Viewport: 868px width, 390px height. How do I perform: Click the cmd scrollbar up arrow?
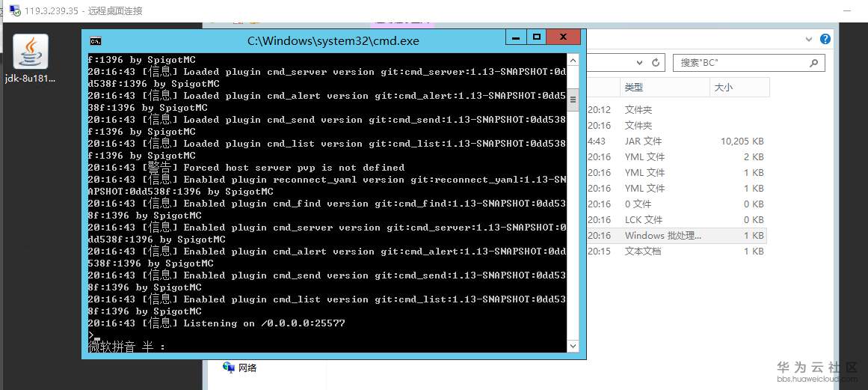573,60
